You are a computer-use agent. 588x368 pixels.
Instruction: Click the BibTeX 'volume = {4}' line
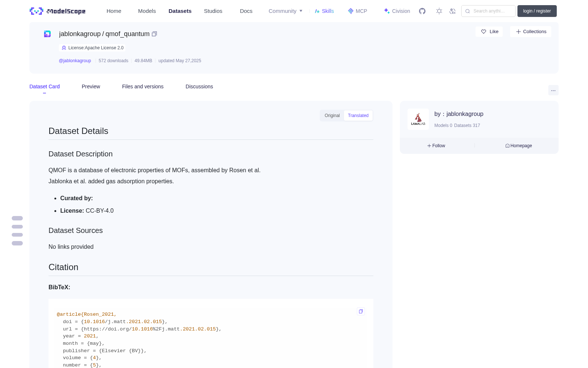coord(82,358)
